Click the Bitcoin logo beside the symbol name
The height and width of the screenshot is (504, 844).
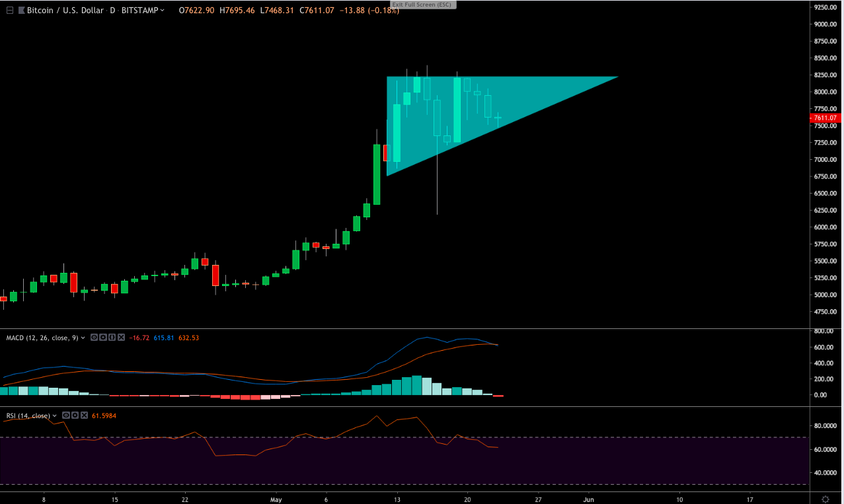(x=22, y=10)
